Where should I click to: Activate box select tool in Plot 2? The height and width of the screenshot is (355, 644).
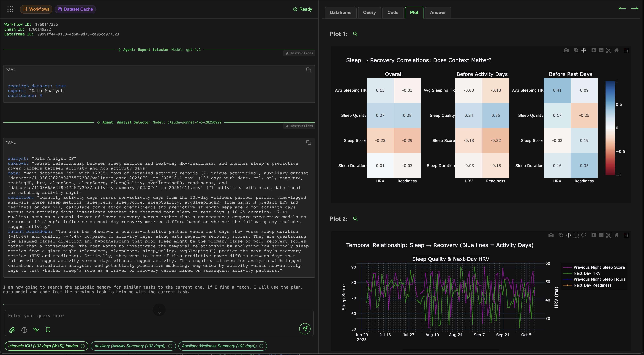(576, 235)
